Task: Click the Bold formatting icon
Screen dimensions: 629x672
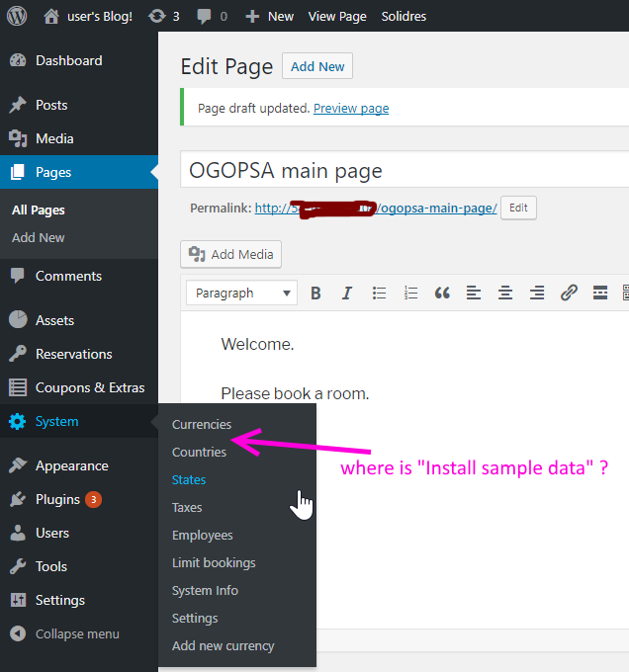Action: tap(316, 294)
